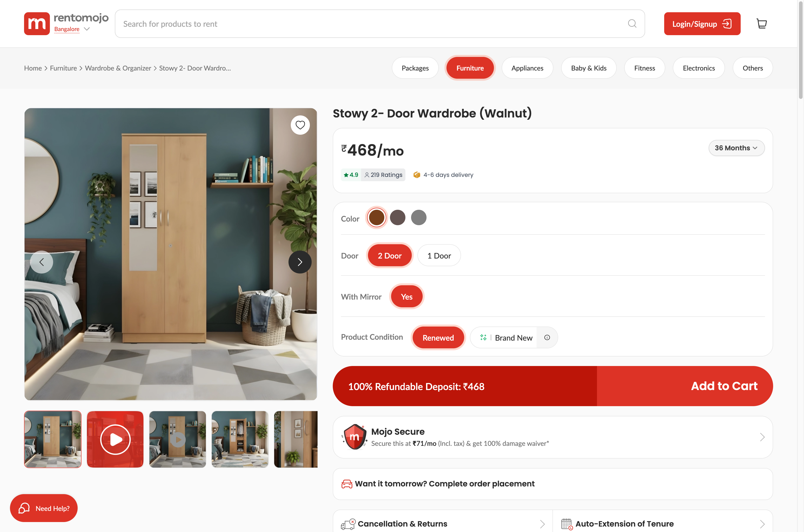This screenshot has width=804, height=532.
Task: Open the 36 Months tenure dropdown
Action: click(x=736, y=148)
